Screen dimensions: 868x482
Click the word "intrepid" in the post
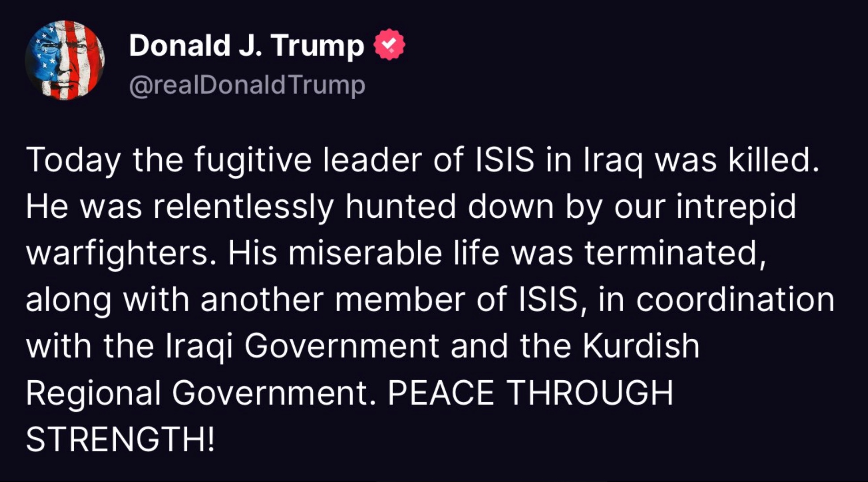point(736,207)
